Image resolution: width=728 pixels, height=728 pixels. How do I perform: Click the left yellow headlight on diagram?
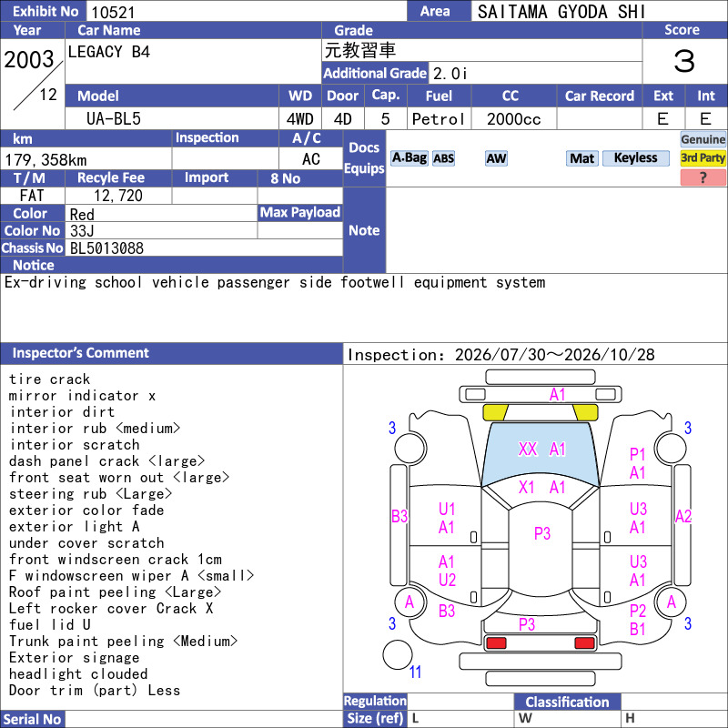[x=495, y=412]
